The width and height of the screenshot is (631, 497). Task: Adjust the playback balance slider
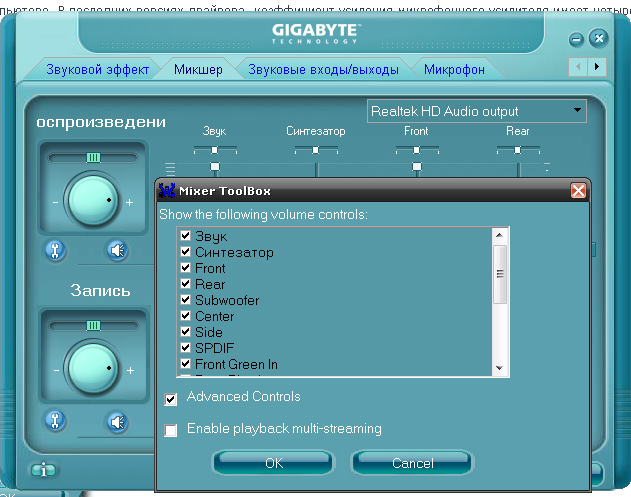click(93, 157)
